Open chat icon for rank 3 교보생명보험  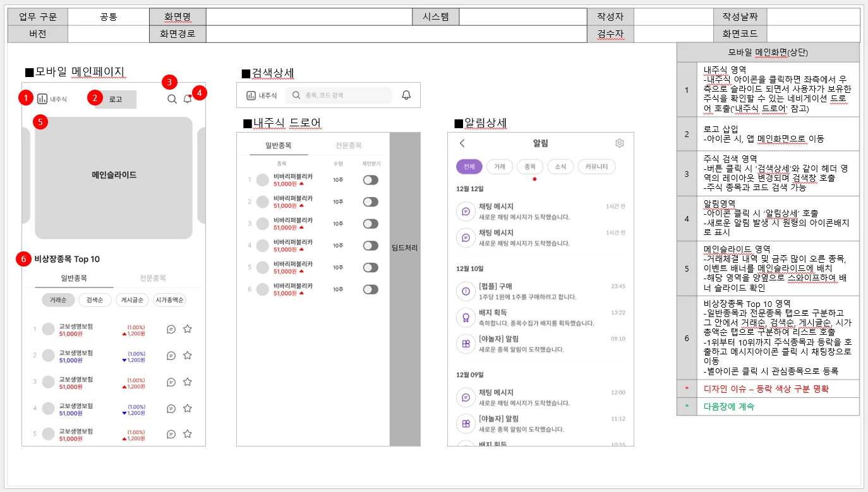pyautogui.click(x=171, y=382)
